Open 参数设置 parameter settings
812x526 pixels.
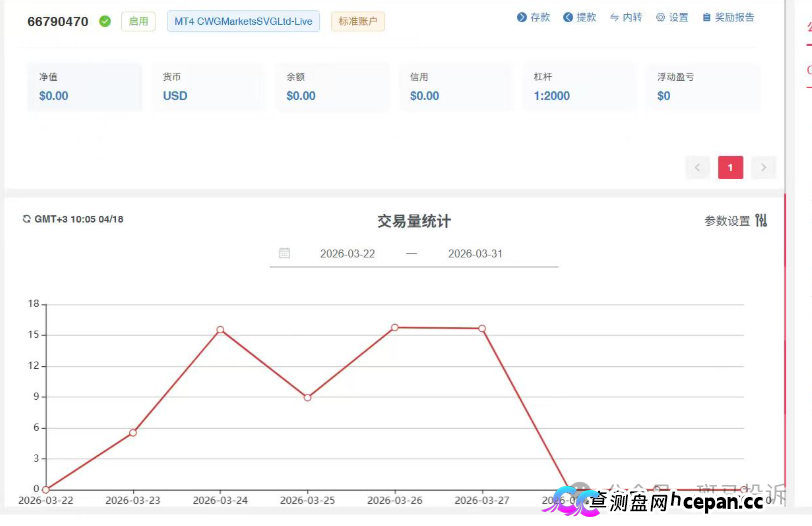click(727, 221)
